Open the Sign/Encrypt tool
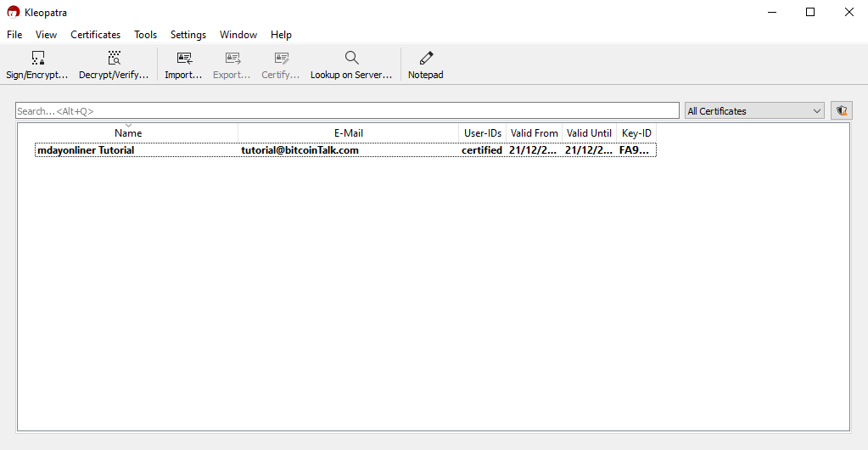Image resolution: width=868 pixels, height=450 pixels. pyautogui.click(x=37, y=65)
